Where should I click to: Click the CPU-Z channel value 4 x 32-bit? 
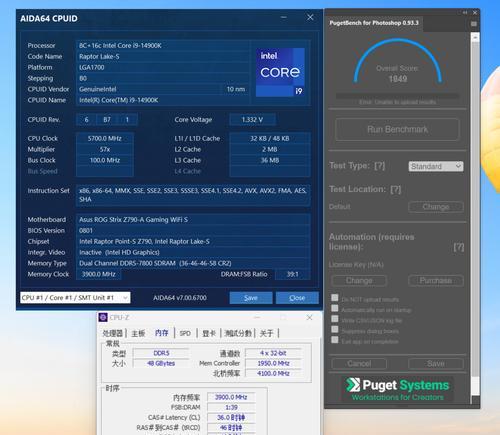273,353
